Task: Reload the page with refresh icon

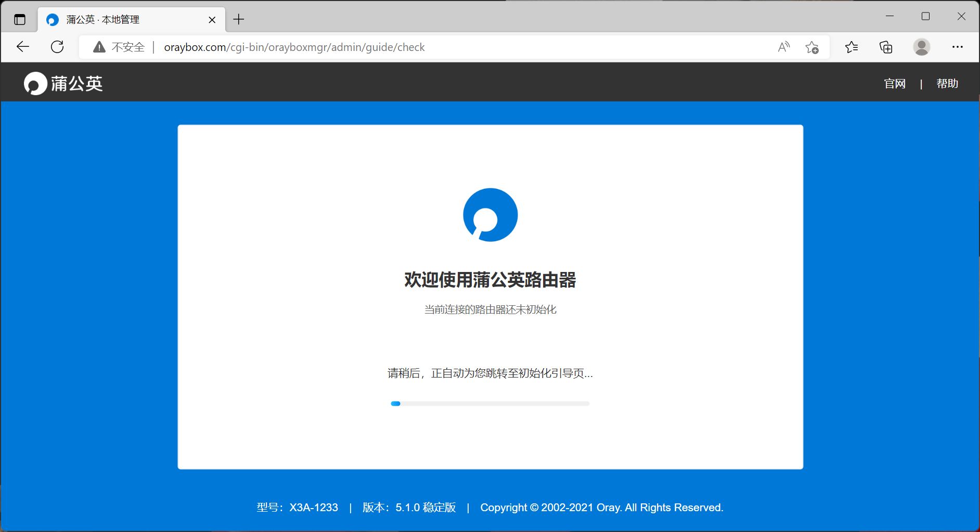Action: 57,47
